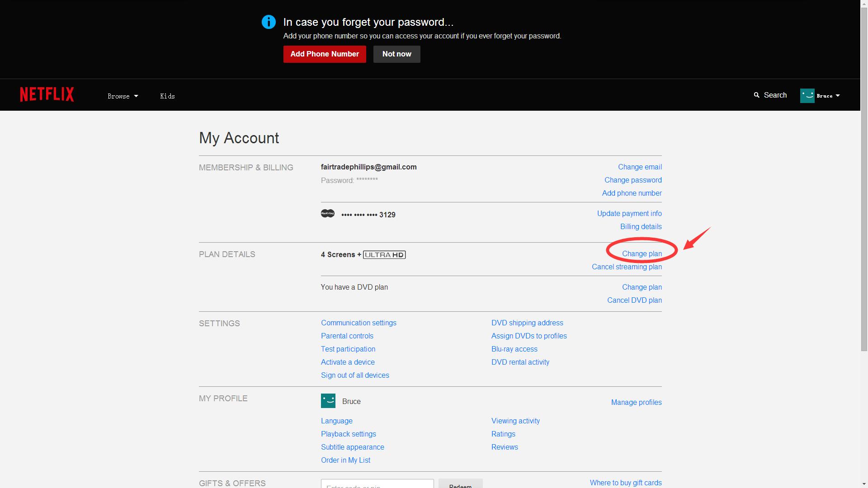
Task: Click the search magnifier icon
Action: (x=757, y=95)
